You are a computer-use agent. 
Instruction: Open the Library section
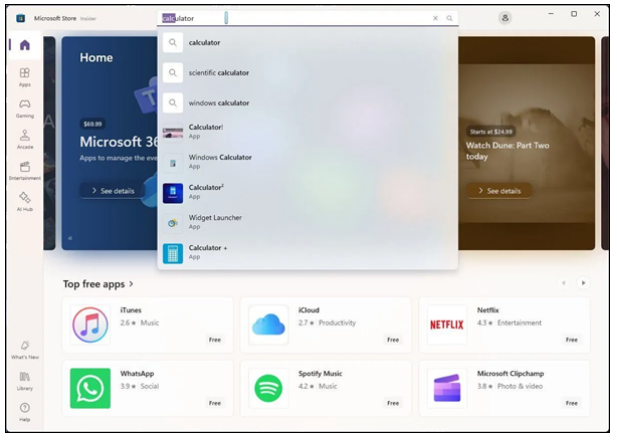click(24, 381)
